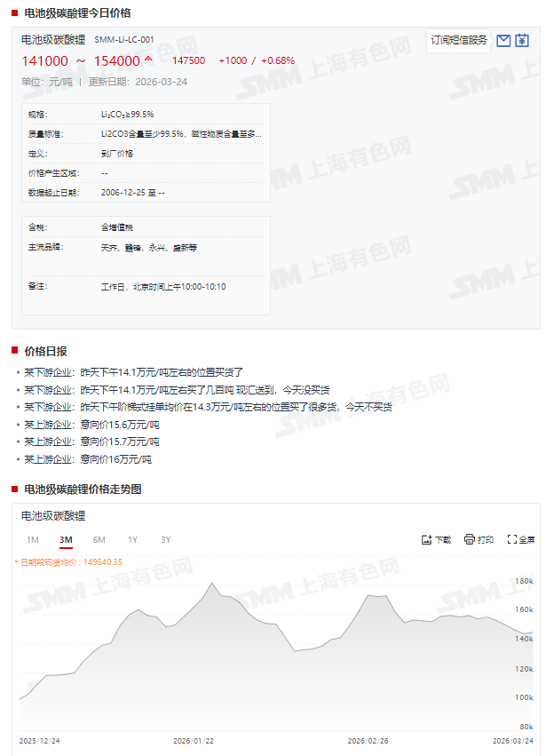Click the high price 154000

click(x=116, y=61)
